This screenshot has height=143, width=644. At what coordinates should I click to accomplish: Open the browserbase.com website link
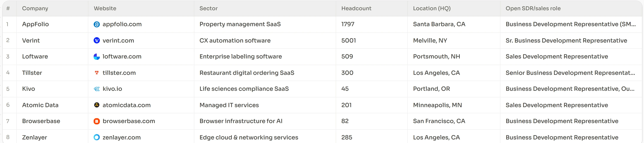tap(129, 121)
